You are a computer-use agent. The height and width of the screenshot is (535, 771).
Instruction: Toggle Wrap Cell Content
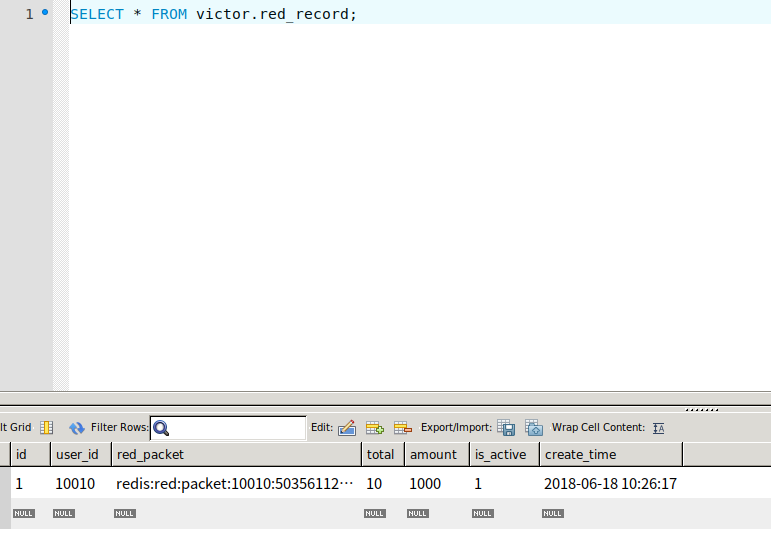point(658,428)
